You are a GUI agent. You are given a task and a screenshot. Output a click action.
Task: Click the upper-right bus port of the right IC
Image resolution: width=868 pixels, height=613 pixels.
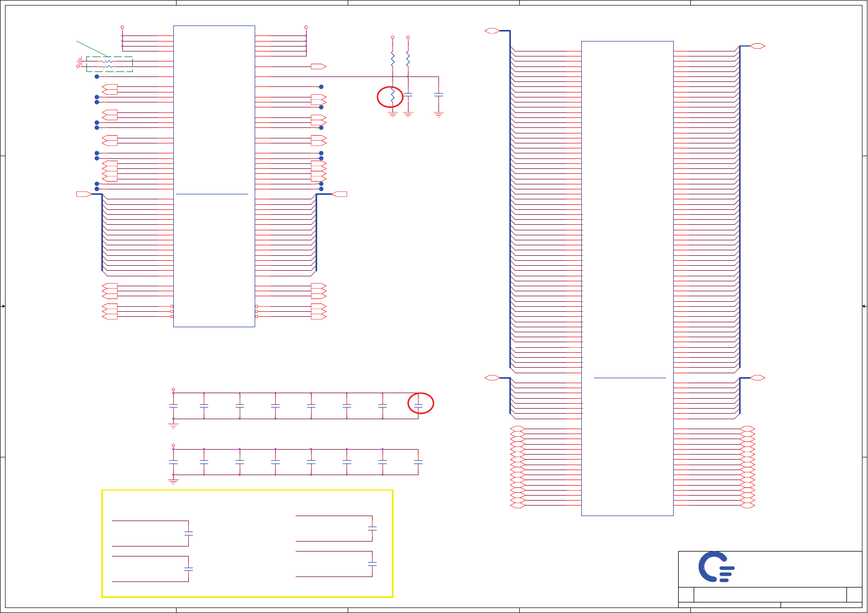[758, 46]
